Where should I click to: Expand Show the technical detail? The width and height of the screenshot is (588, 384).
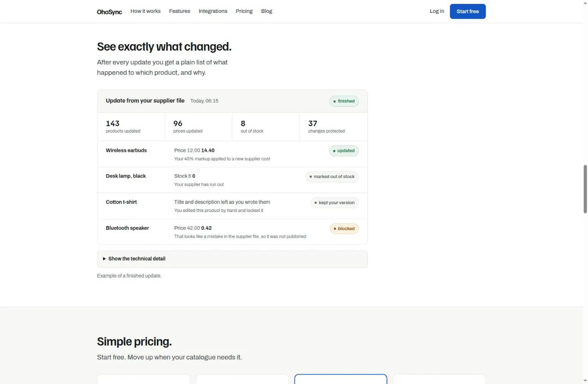(x=232, y=259)
